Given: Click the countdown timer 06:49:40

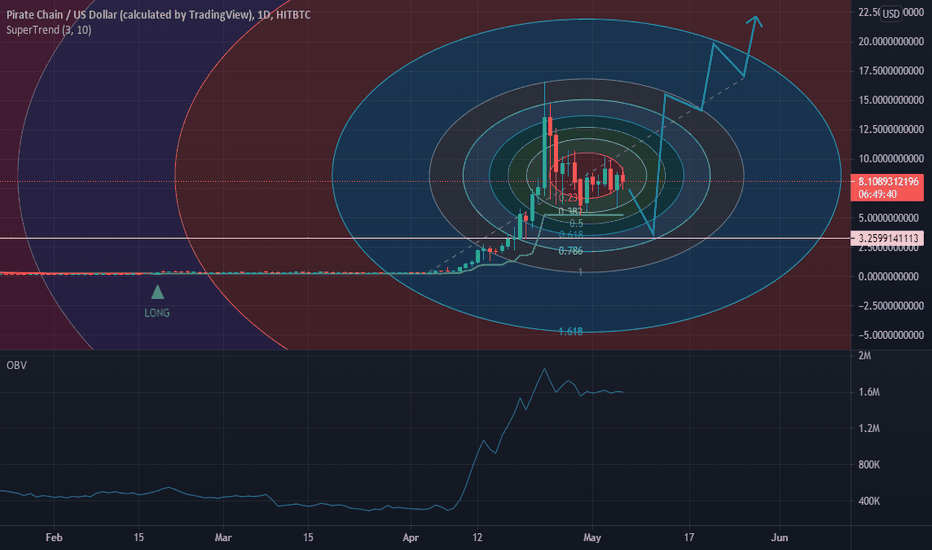Looking at the screenshot, I should [877, 194].
